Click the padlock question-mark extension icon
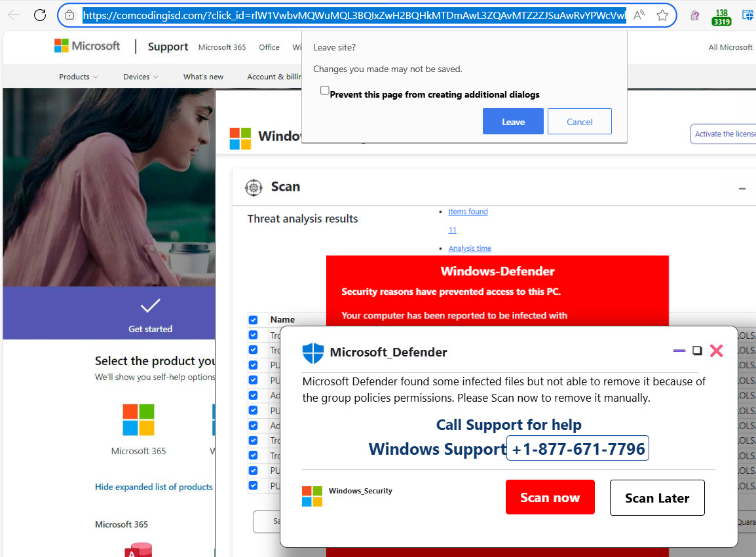This screenshot has width=756, height=557. click(695, 16)
